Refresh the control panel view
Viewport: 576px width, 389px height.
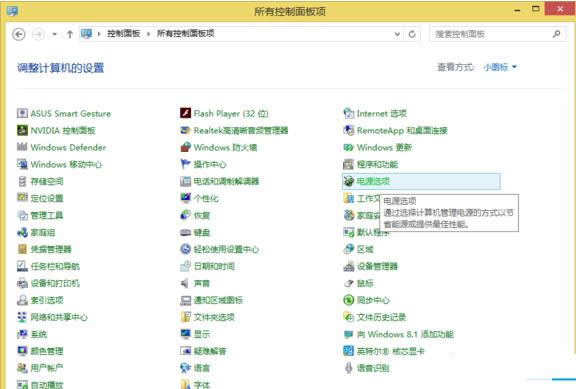[x=412, y=34]
